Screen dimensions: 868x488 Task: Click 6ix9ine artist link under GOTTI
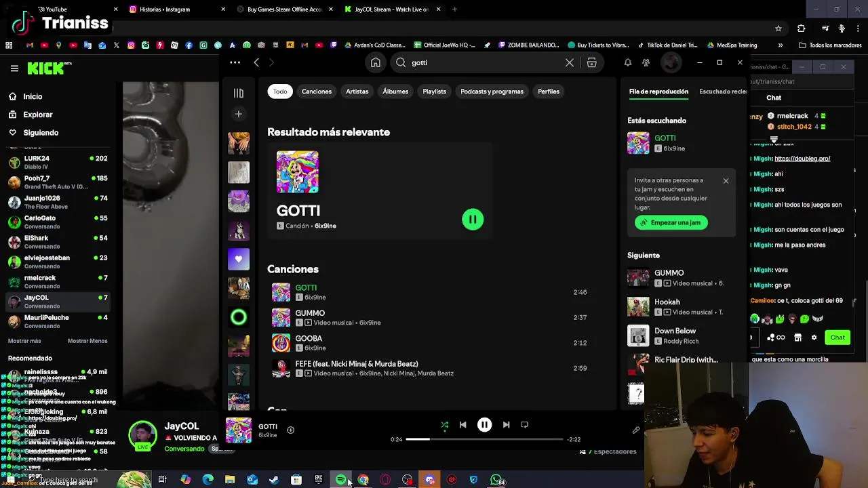325,226
